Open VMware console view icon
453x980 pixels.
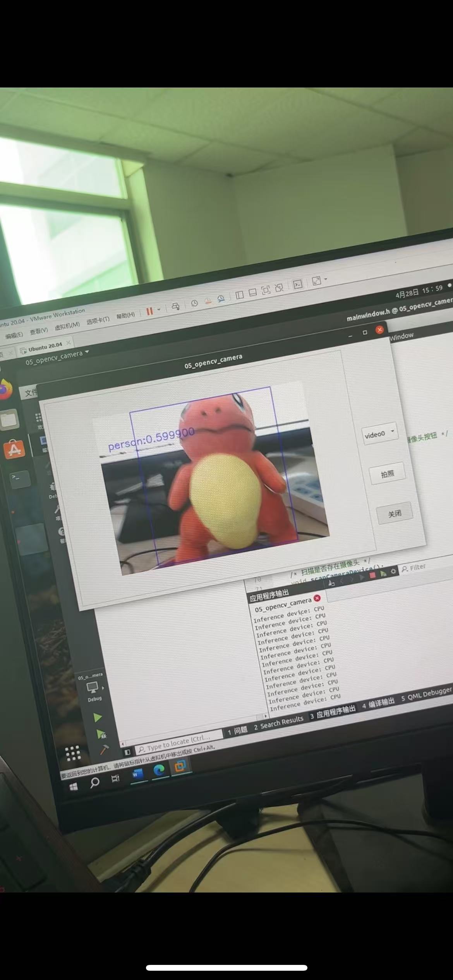pyautogui.click(x=297, y=285)
